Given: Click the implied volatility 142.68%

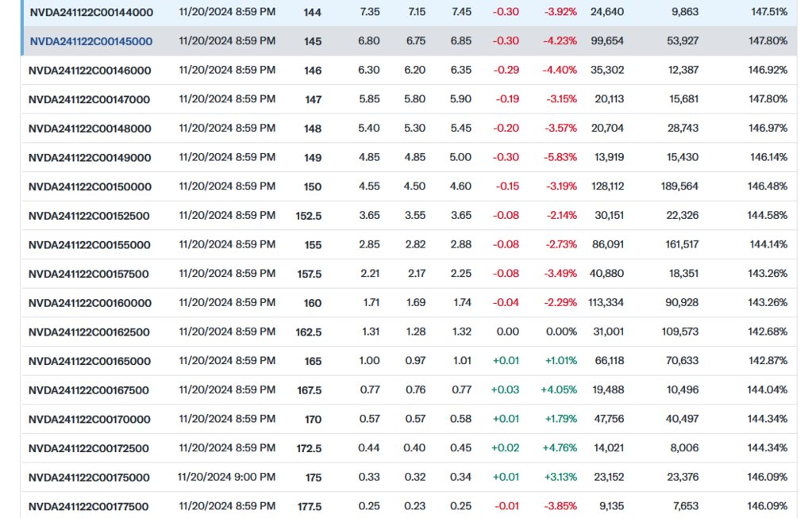Looking at the screenshot, I should [768, 332].
